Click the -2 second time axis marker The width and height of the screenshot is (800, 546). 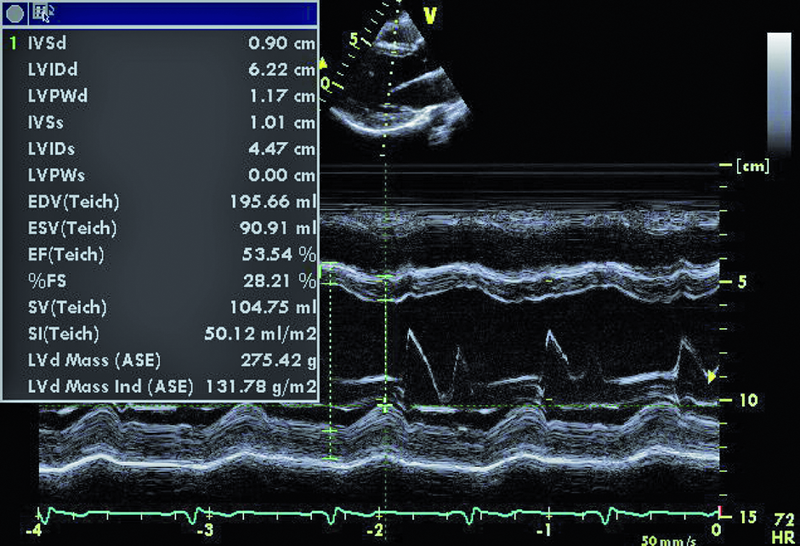click(x=377, y=528)
